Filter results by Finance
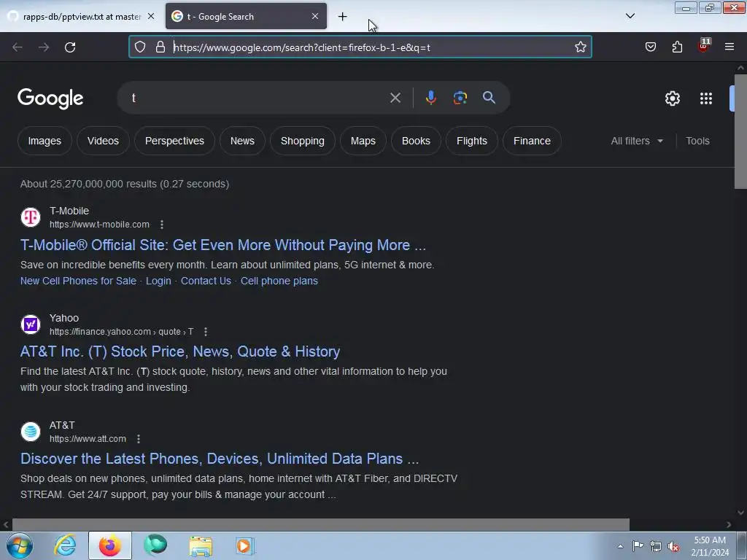Viewport: 747px width, 560px height. [532, 141]
